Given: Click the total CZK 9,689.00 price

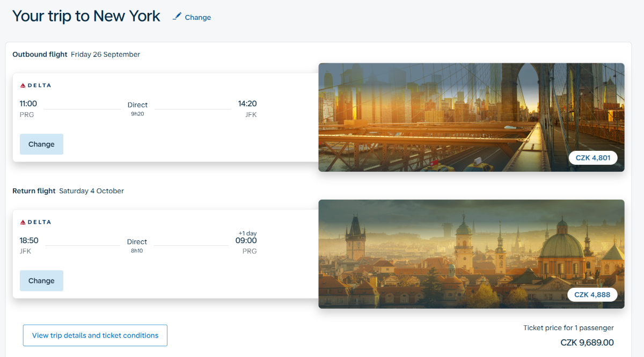Looking at the screenshot, I should 587,343.
